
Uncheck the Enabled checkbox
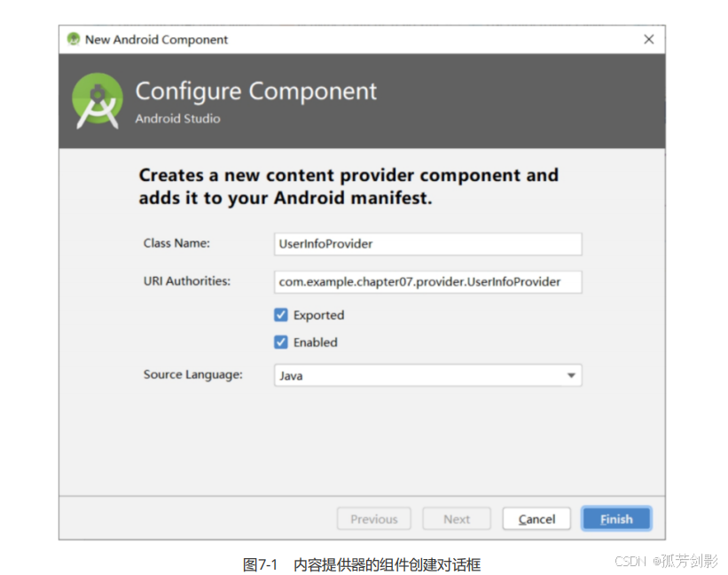[281, 343]
